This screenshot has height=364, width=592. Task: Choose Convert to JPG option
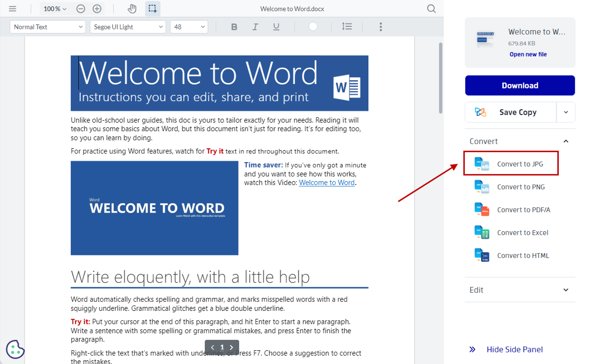(520, 164)
